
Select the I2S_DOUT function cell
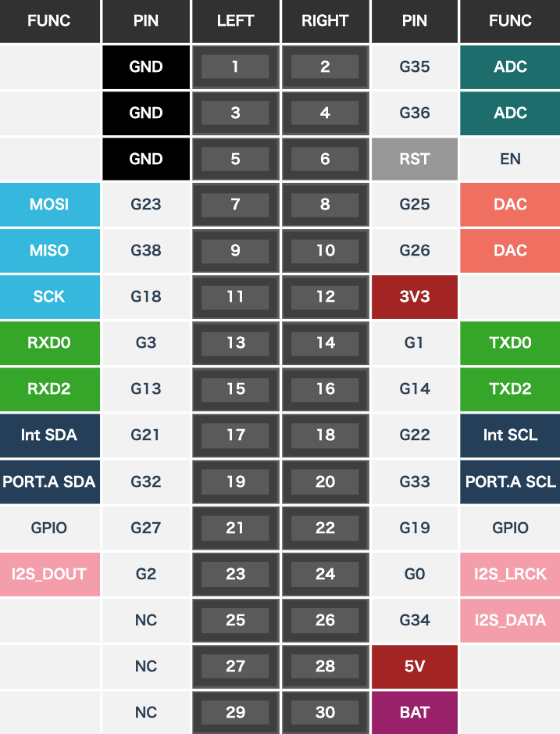pyautogui.click(x=49, y=574)
